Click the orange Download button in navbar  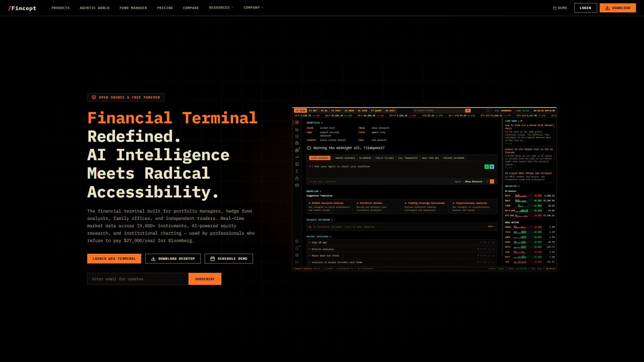click(618, 8)
